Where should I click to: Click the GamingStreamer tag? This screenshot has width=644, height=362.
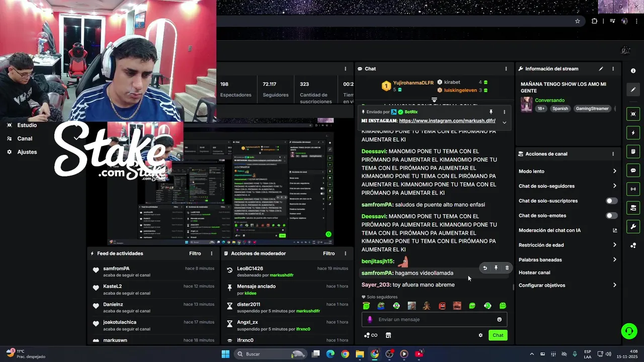coord(592,109)
